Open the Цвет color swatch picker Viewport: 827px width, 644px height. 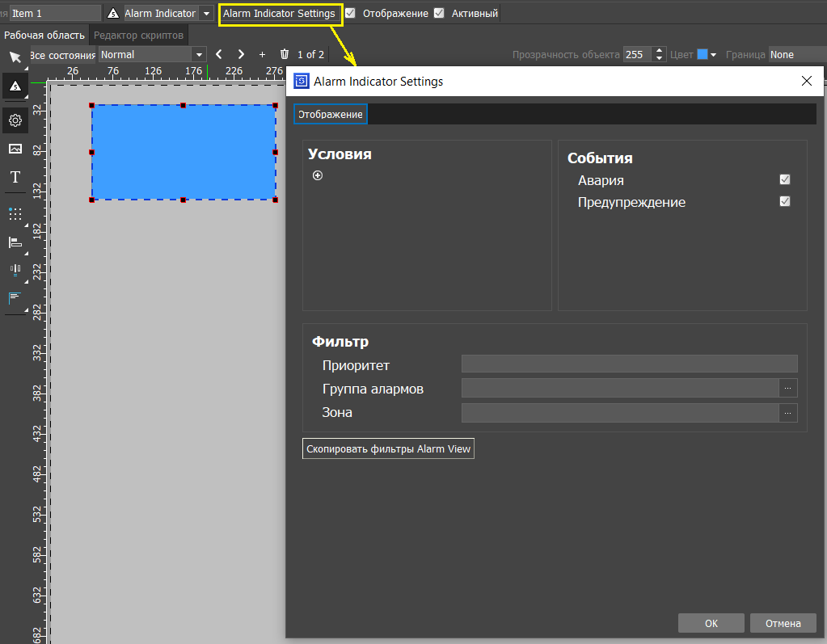pos(707,55)
